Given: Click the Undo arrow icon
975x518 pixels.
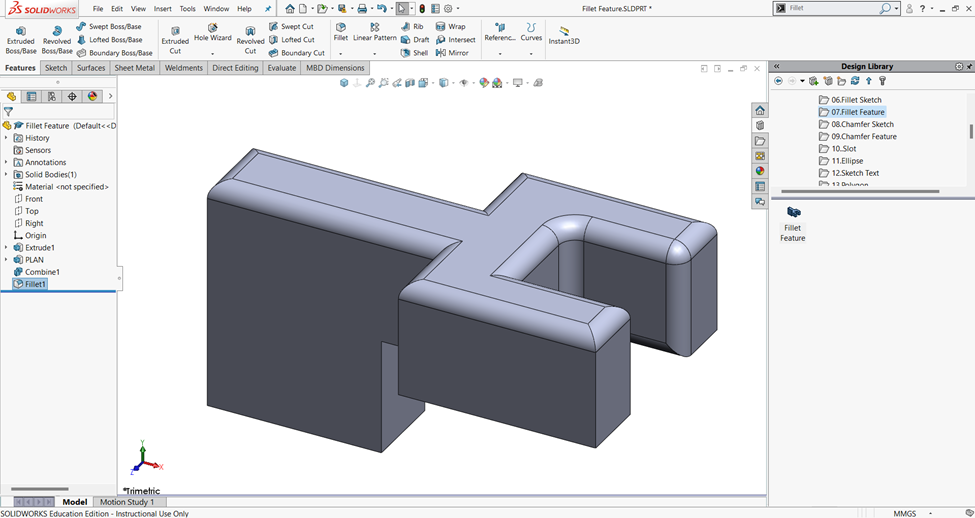Looking at the screenshot, I should tap(382, 9).
